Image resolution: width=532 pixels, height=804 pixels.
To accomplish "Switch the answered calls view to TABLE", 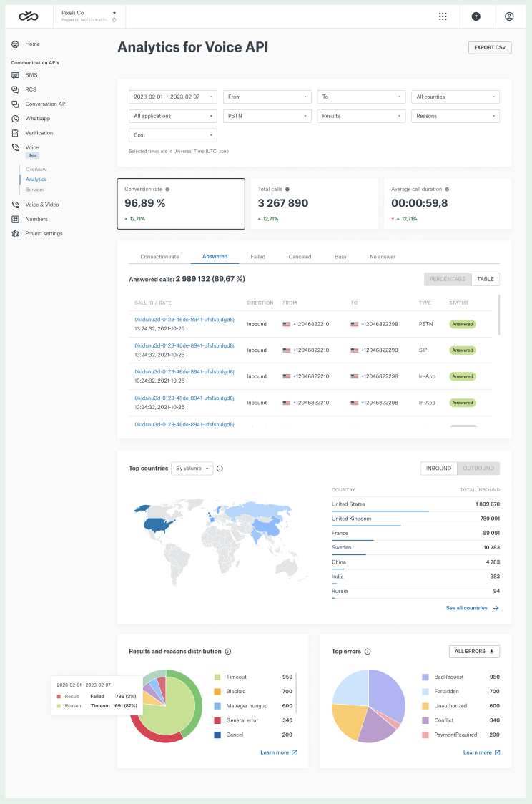I will pos(486,279).
